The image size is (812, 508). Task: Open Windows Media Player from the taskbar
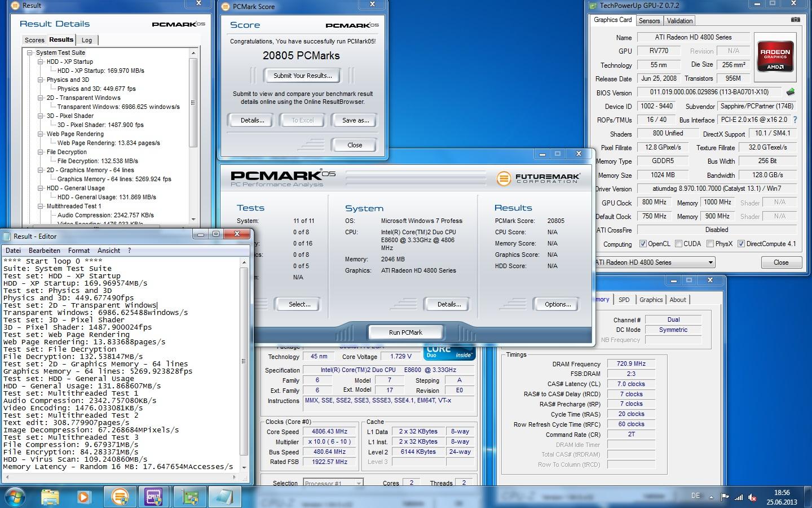84,497
